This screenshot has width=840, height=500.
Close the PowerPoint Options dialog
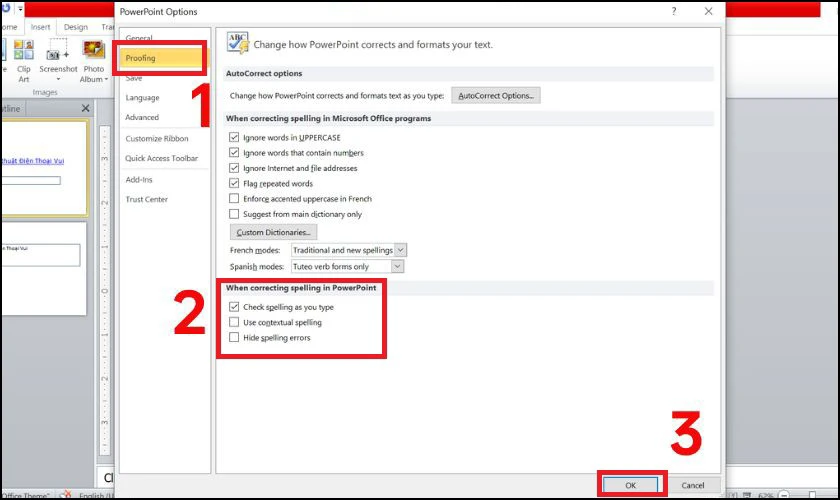[x=708, y=11]
